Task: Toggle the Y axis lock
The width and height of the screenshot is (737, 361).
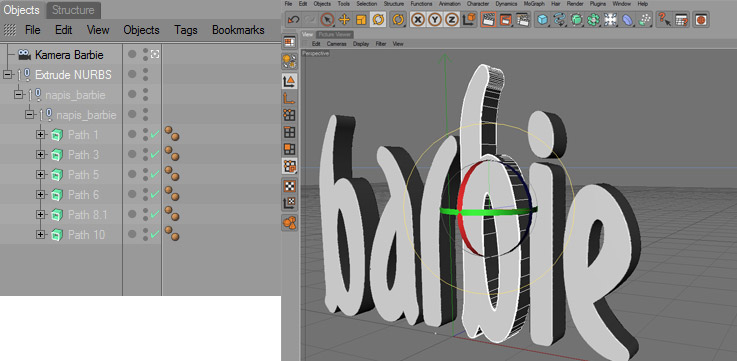Action: (x=435, y=19)
